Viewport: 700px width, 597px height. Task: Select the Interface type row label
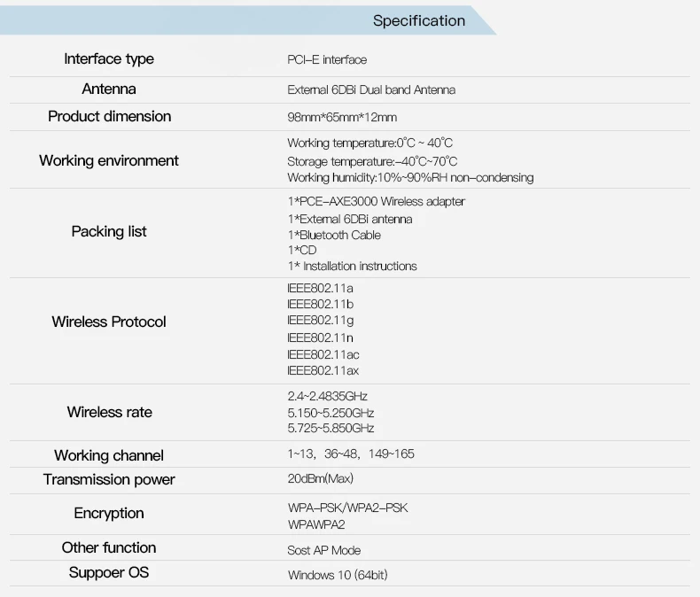(109, 59)
